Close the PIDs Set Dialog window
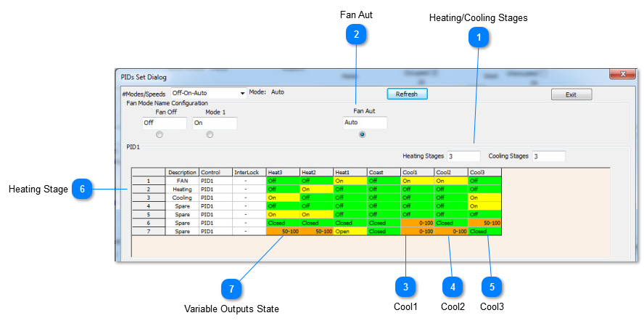This screenshot has width=644, height=326. [x=623, y=74]
